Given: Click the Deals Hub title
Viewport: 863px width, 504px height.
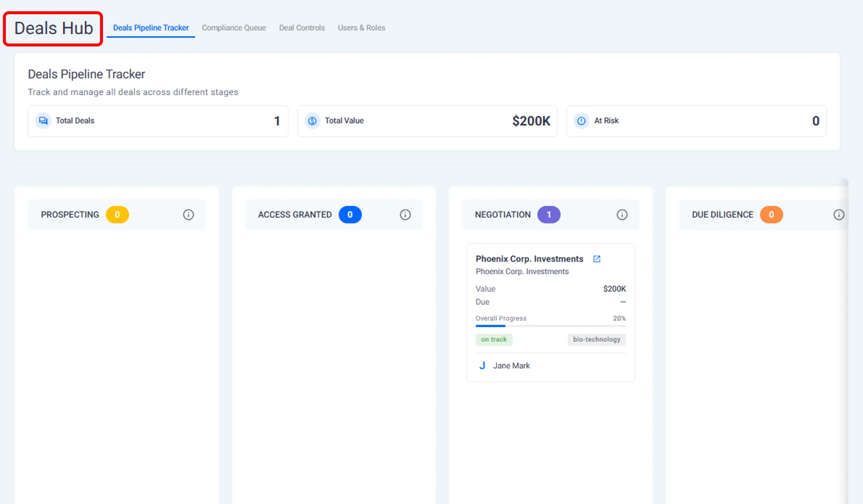Looking at the screenshot, I should pyautogui.click(x=54, y=28).
